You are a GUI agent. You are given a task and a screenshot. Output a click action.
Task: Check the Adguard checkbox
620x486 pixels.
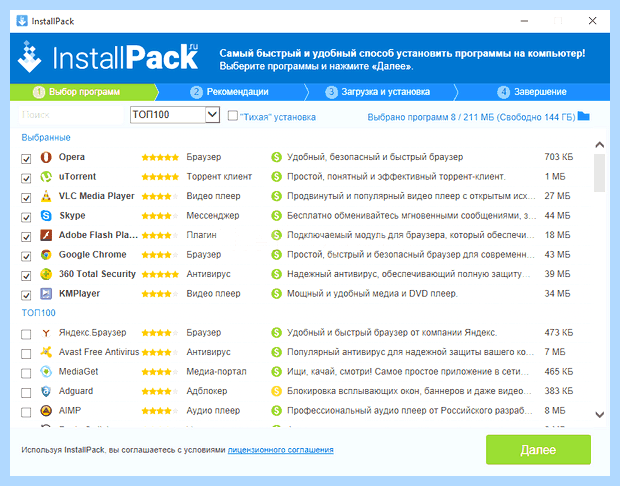click(x=26, y=393)
